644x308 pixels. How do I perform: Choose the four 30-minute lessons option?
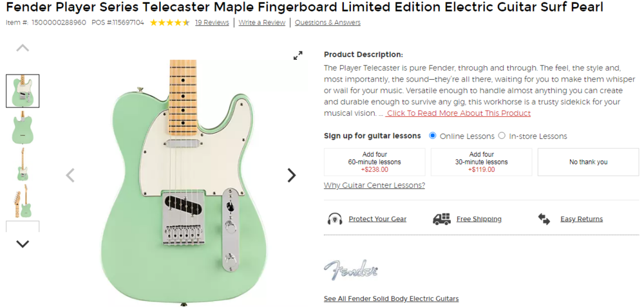(x=481, y=162)
